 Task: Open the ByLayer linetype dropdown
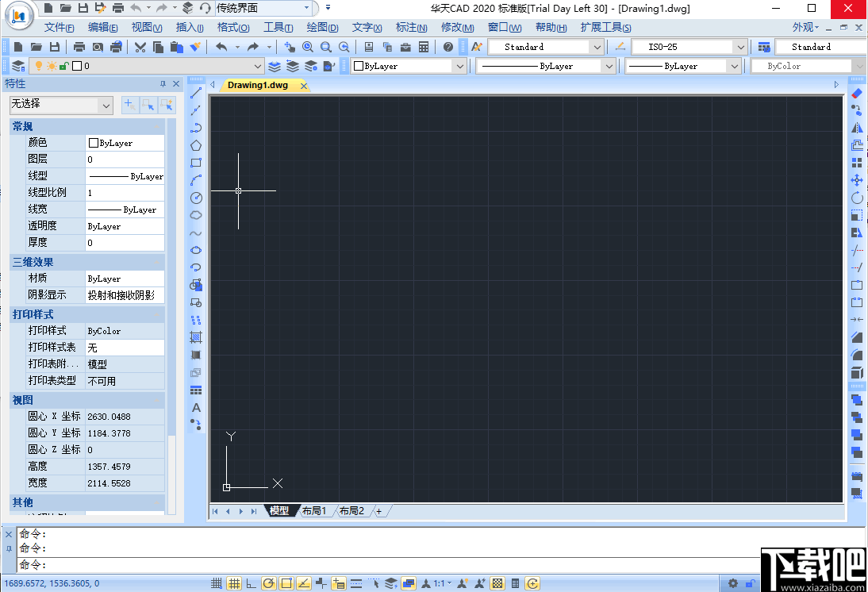tap(545, 66)
